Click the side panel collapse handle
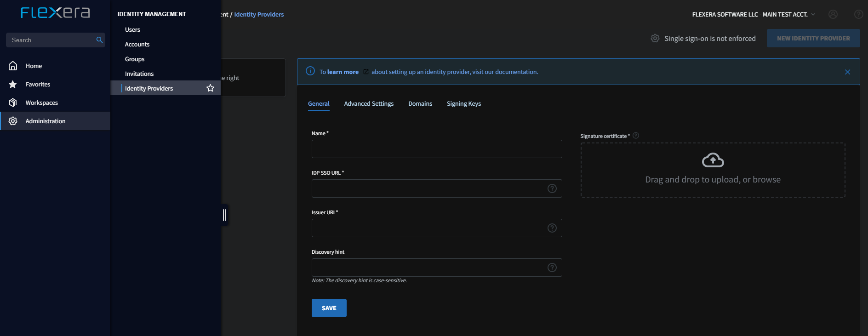The width and height of the screenshot is (868, 336). 224,215
